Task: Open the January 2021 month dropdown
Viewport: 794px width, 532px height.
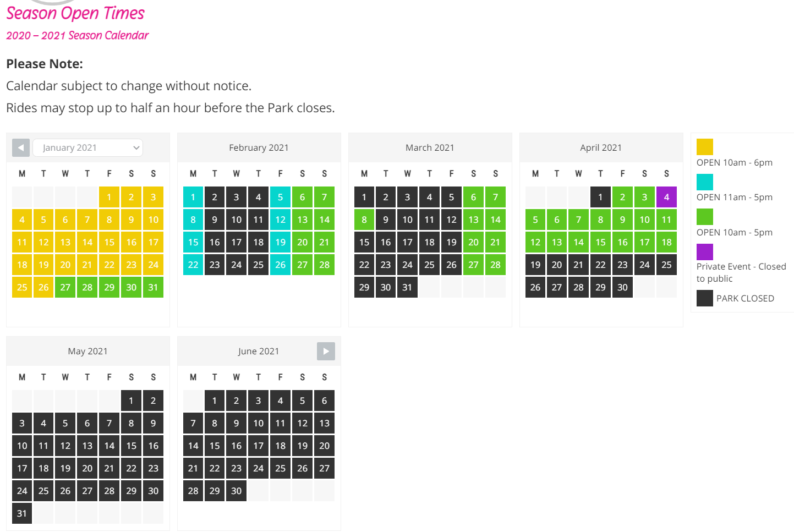Action: click(88, 147)
